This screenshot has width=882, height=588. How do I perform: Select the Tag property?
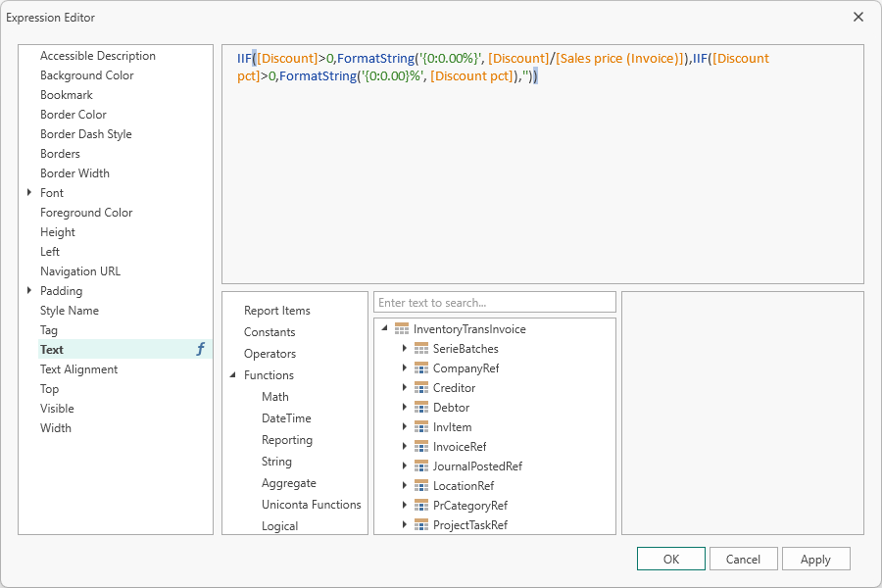[x=48, y=330]
